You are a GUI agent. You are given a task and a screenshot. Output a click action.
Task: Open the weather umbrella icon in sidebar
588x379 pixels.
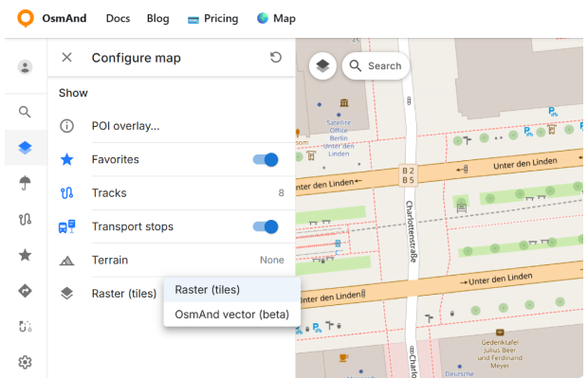(x=25, y=183)
